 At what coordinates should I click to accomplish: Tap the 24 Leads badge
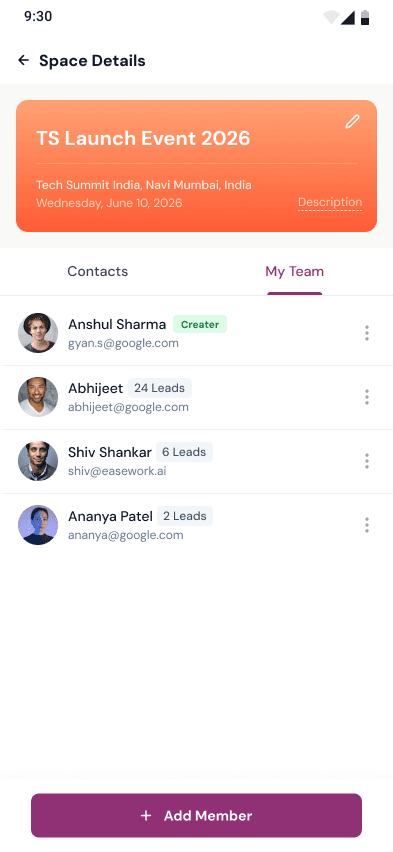tap(160, 388)
